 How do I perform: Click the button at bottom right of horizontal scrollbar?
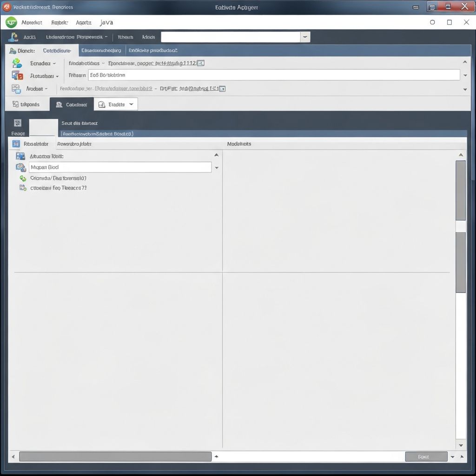point(426,457)
